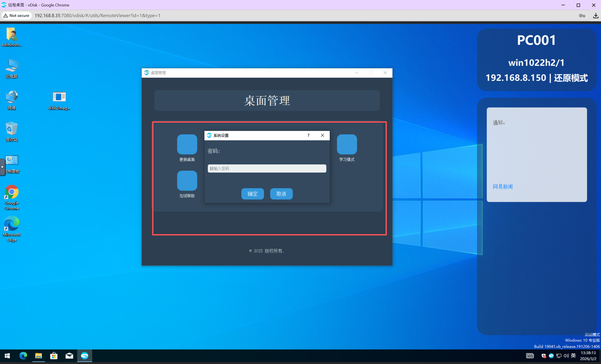Open the 网易新闻 link
Screen dimensions: 601x364
[503, 187]
